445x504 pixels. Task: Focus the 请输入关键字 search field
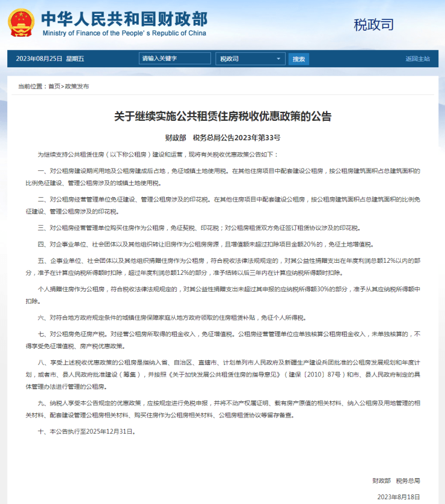(175, 58)
